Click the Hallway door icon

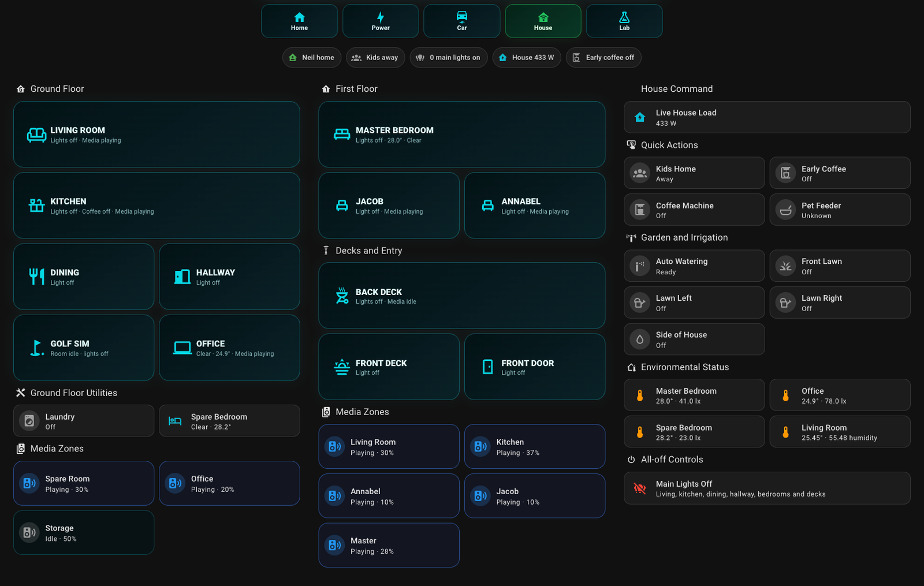tap(182, 277)
